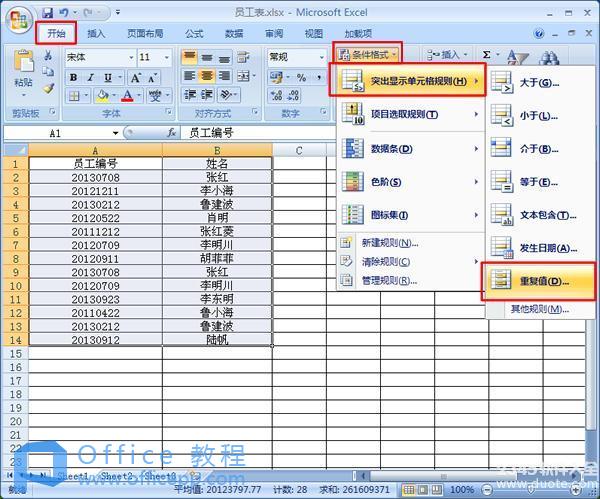This screenshot has height=499, width=600.
Task: Switch to the Insert (插入) ribbon tab
Action: click(x=96, y=34)
